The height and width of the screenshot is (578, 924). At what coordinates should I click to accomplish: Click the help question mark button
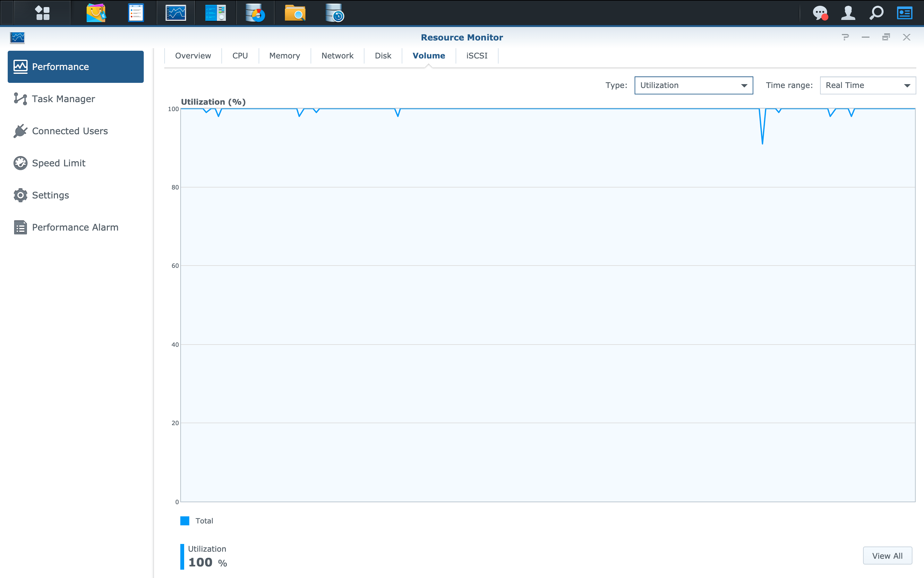pyautogui.click(x=845, y=37)
